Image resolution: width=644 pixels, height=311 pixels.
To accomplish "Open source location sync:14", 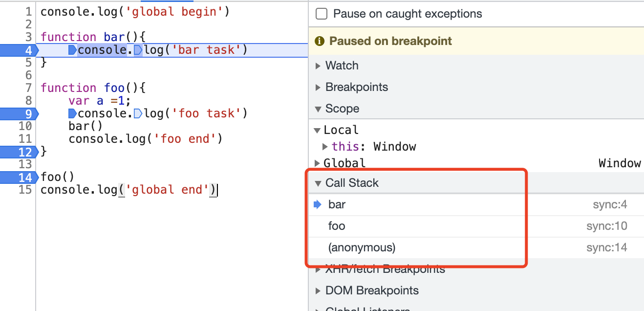I will pyautogui.click(x=607, y=247).
